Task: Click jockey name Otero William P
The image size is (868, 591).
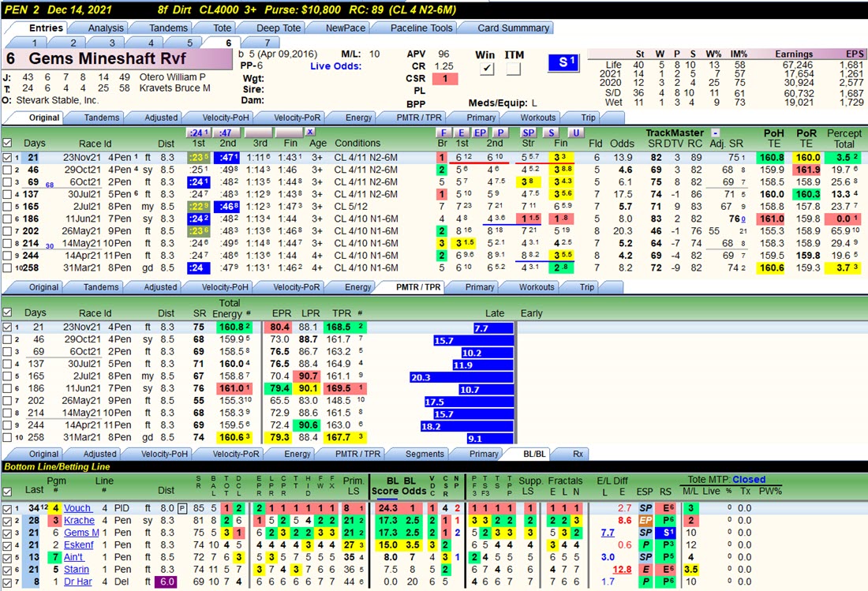Action: click(x=172, y=77)
